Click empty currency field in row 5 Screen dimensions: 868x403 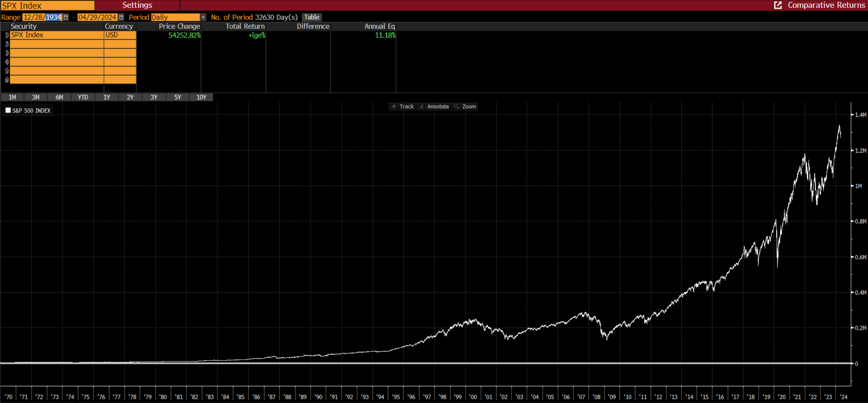tap(120, 71)
